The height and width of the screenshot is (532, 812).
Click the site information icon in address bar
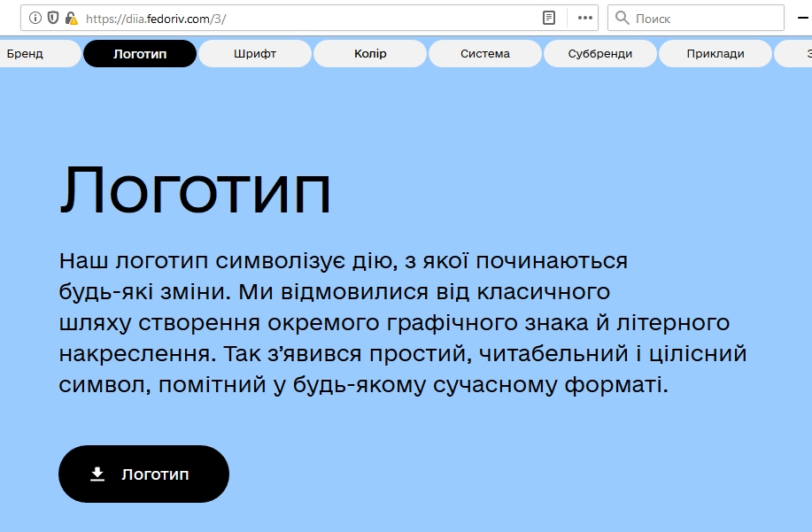coord(35,18)
